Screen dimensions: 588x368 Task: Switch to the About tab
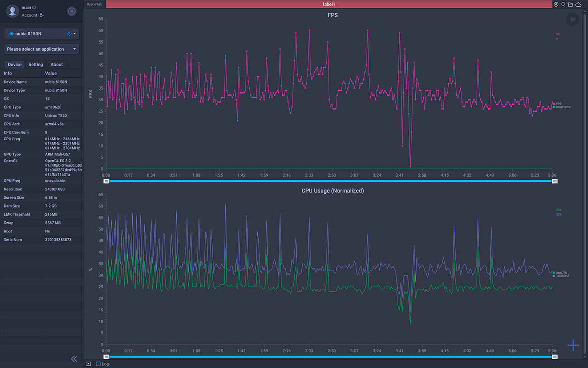pos(57,64)
